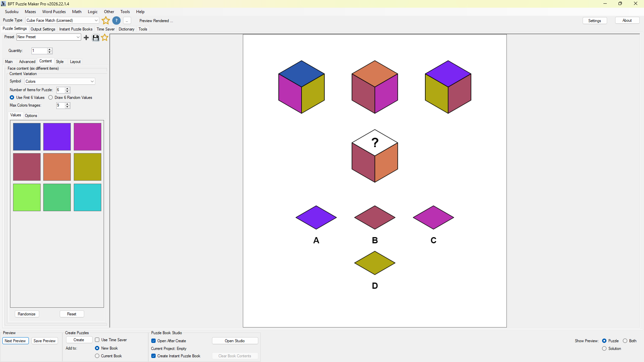644x362 pixels.
Task: Toggle the Create Instant Puzzle Book checkbox
Action: coord(154,356)
